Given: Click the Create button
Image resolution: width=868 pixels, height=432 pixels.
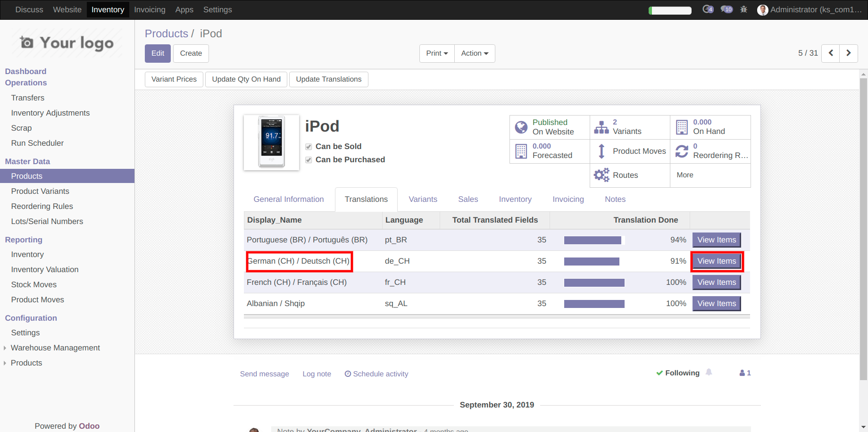Looking at the screenshot, I should [x=191, y=53].
